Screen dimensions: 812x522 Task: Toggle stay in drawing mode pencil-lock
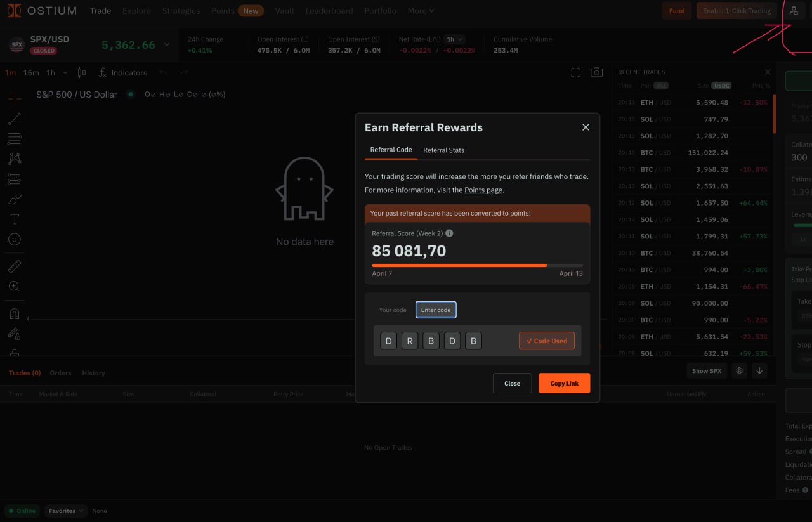click(15, 334)
